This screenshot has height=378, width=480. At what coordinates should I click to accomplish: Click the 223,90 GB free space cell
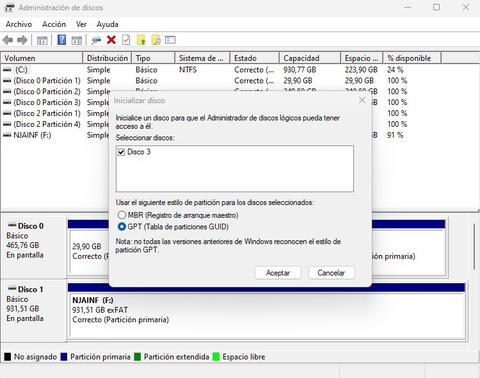coord(361,70)
